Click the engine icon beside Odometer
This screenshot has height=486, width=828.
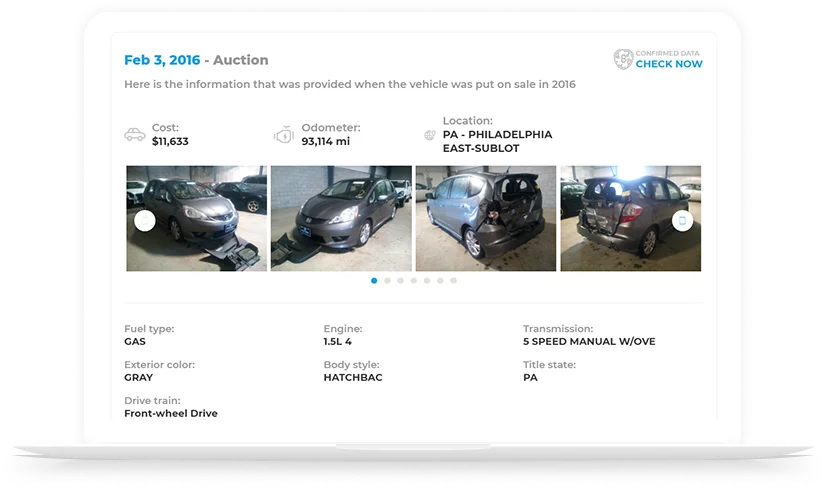284,135
